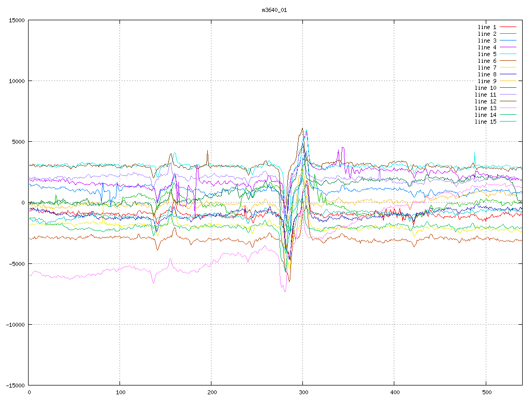Screen dimensions: 532x399
Task: Click the 500 label on x-axis
Action: (x=486, y=392)
